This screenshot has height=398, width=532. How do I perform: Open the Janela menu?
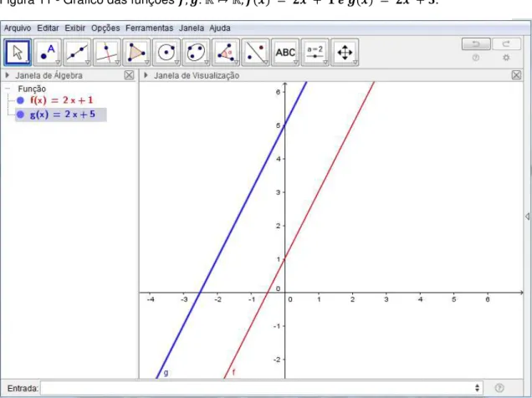[x=192, y=28]
